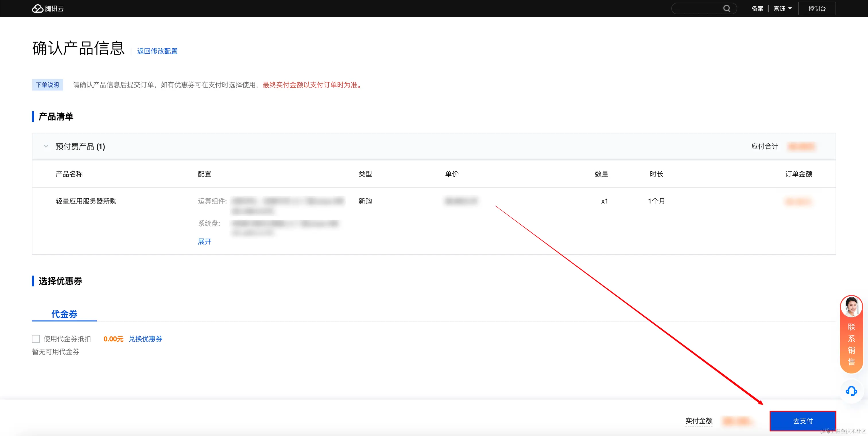Screen dimensions: 868x436
Task: Click the search magnifier icon
Action: click(726, 8)
